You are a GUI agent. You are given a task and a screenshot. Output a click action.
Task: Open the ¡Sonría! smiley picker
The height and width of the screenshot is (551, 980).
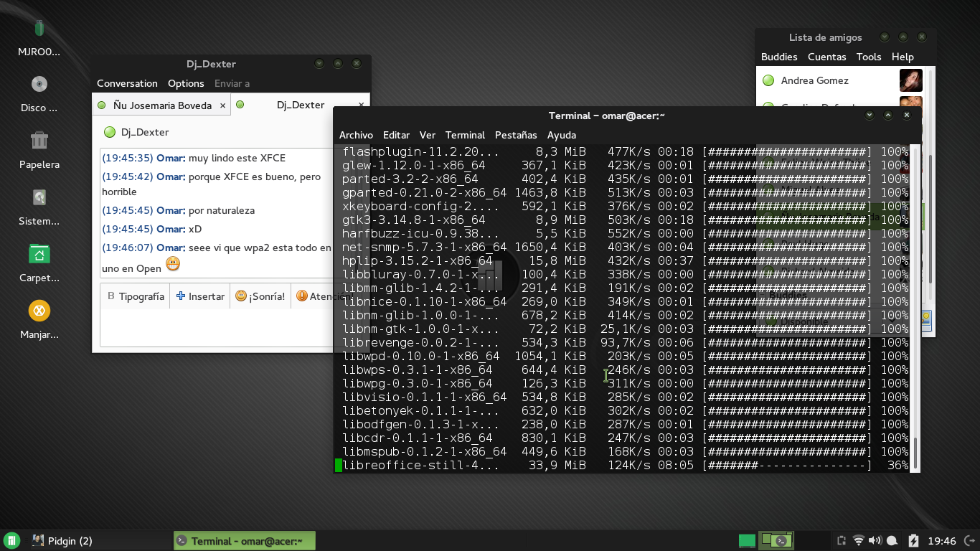point(260,296)
